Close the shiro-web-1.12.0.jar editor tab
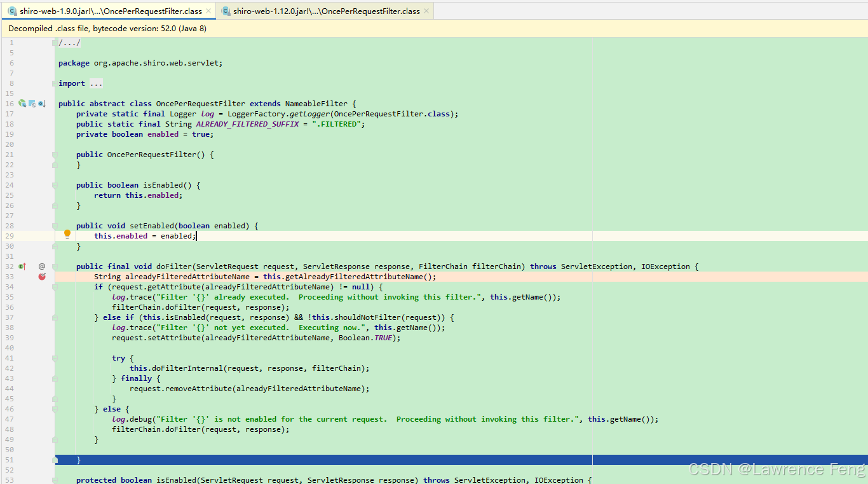 tap(426, 11)
